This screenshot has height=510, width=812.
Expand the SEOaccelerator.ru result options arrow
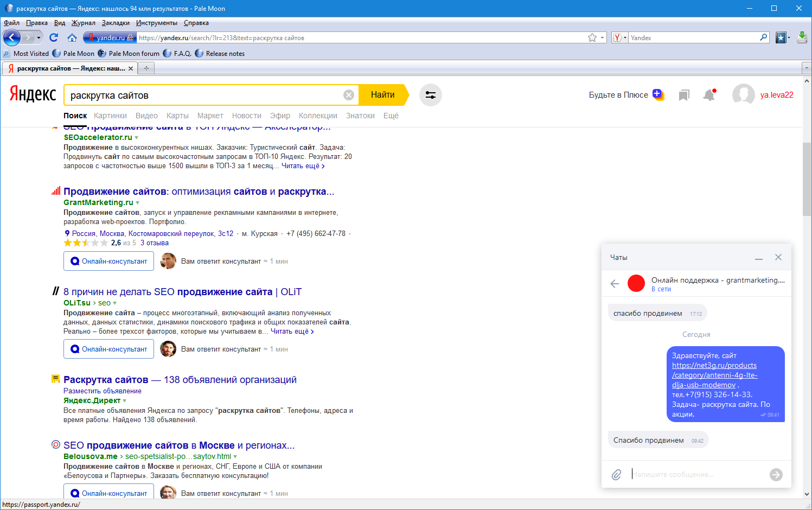pos(137,138)
